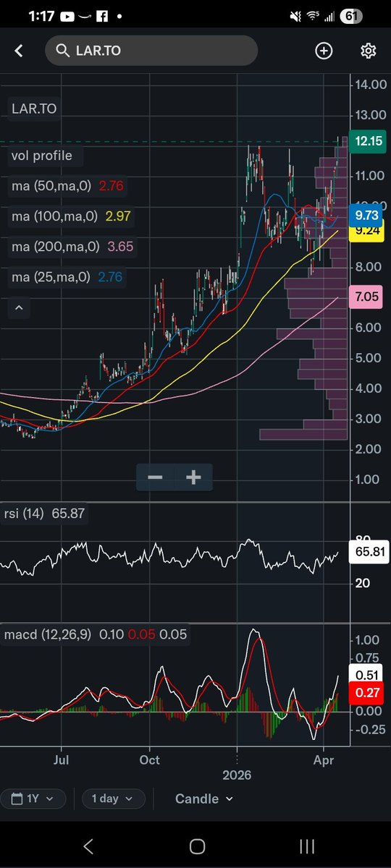Tap the back arrow
The width and height of the screenshot is (391, 868).
click(x=19, y=51)
